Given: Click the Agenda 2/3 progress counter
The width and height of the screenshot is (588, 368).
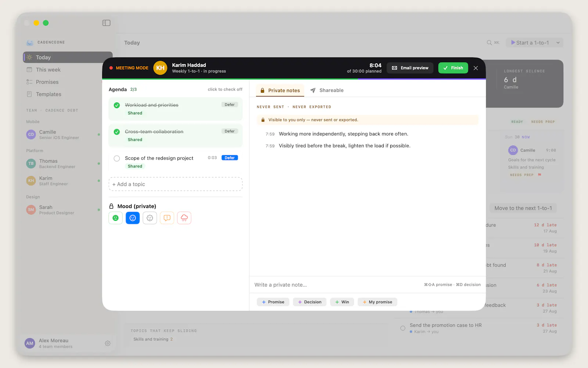Looking at the screenshot, I should coord(133,89).
